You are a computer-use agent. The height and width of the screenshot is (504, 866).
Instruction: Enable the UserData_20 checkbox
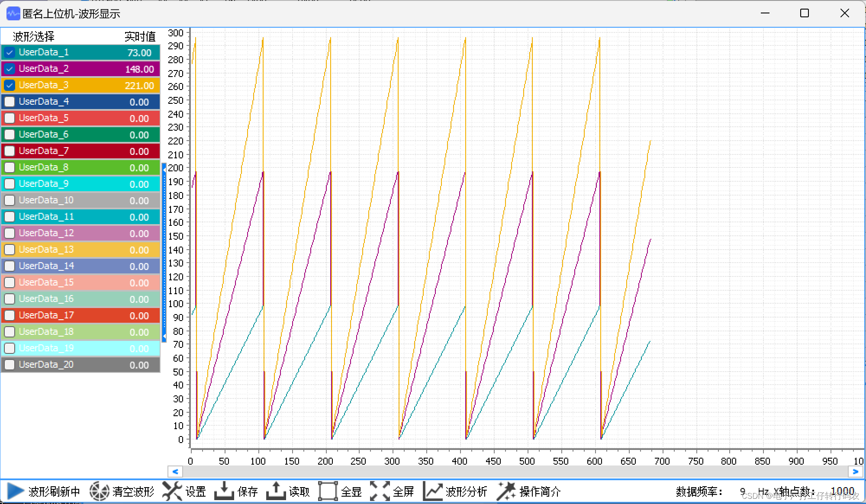click(x=10, y=365)
